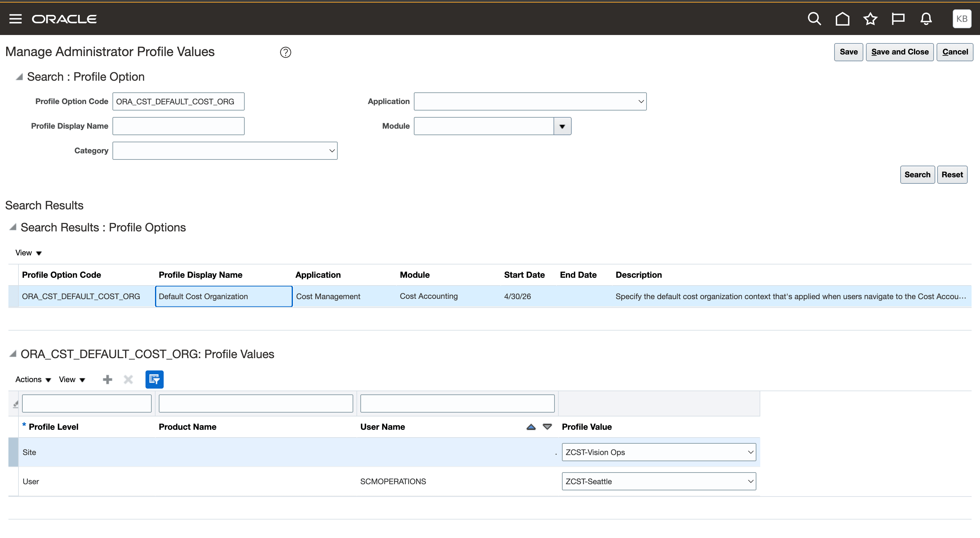This screenshot has width=980, height=538.
Task: Click the delete profile value X icon
Action: (128, 379)
